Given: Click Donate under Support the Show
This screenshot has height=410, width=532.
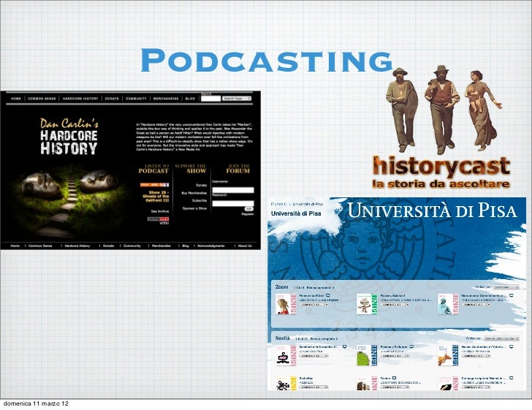Looking at the screenshot, I should click(201, 185).
